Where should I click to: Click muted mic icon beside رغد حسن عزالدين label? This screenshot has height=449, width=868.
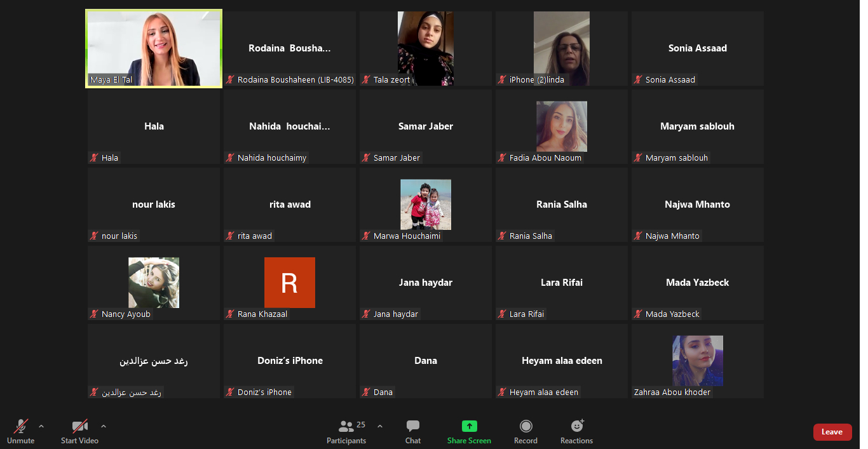(x=94, y=392)
